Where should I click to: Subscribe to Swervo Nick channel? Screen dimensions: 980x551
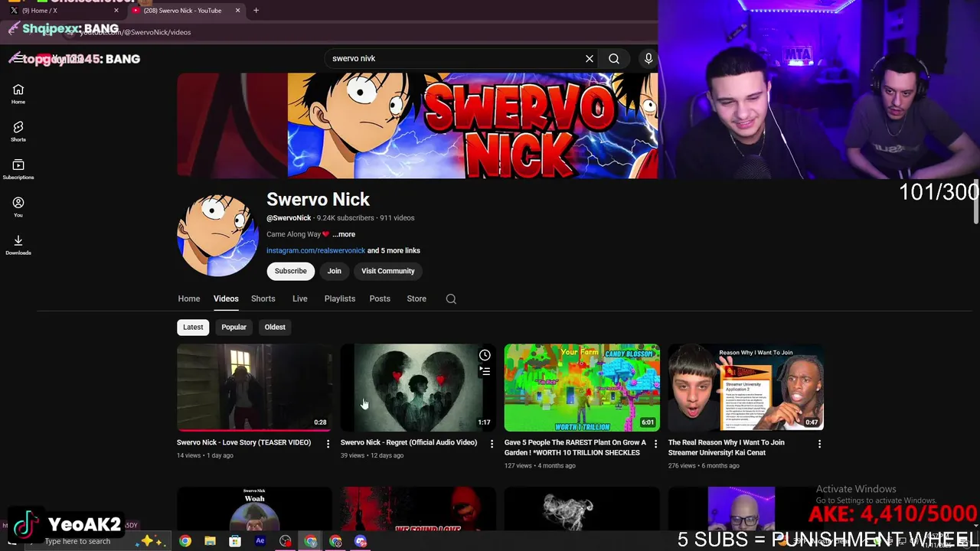[291, 271]
